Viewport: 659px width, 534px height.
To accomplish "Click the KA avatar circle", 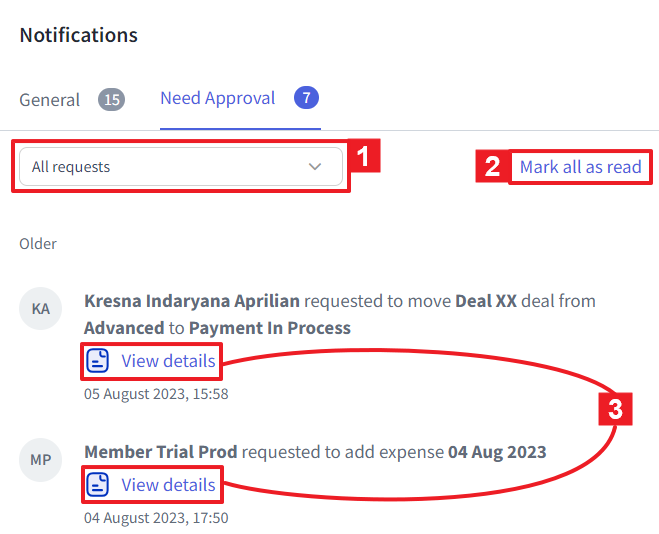I will (x=40, y=308).
